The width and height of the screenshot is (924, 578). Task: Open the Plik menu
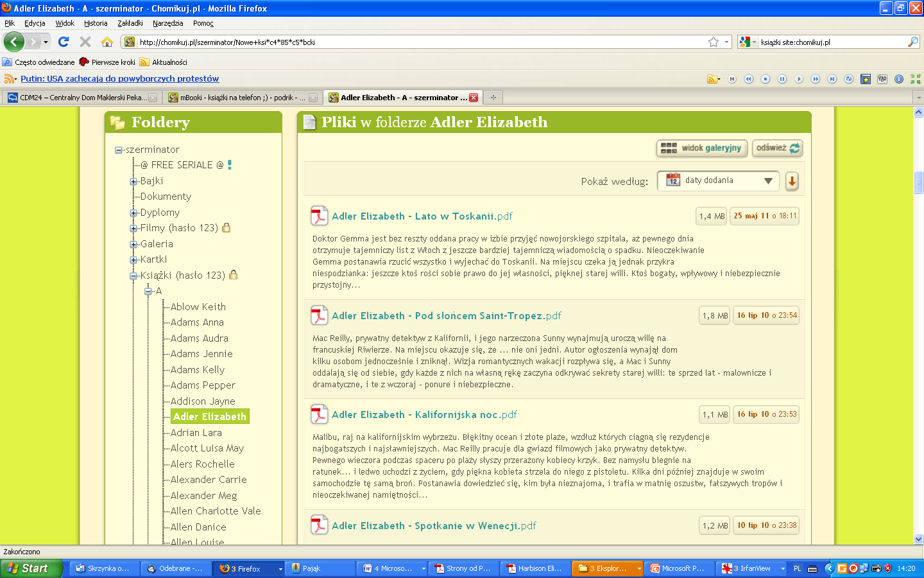10,23
